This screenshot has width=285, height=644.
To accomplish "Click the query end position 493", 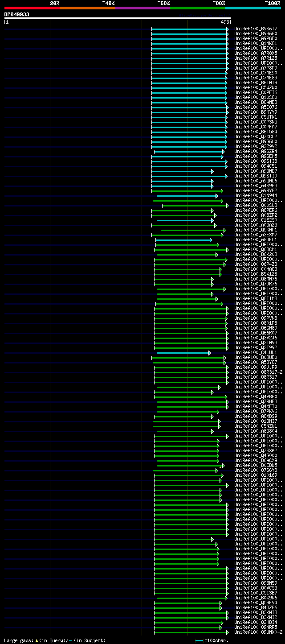I will click(225, 22).
